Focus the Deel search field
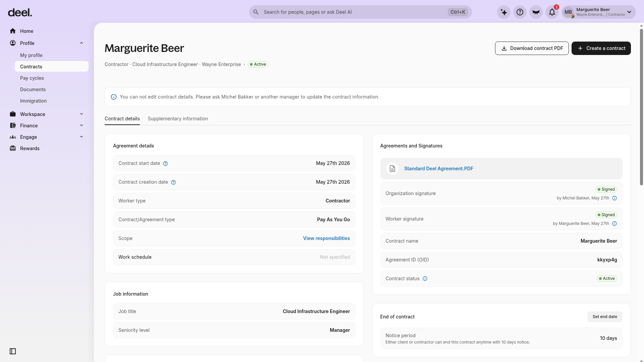 360,12
